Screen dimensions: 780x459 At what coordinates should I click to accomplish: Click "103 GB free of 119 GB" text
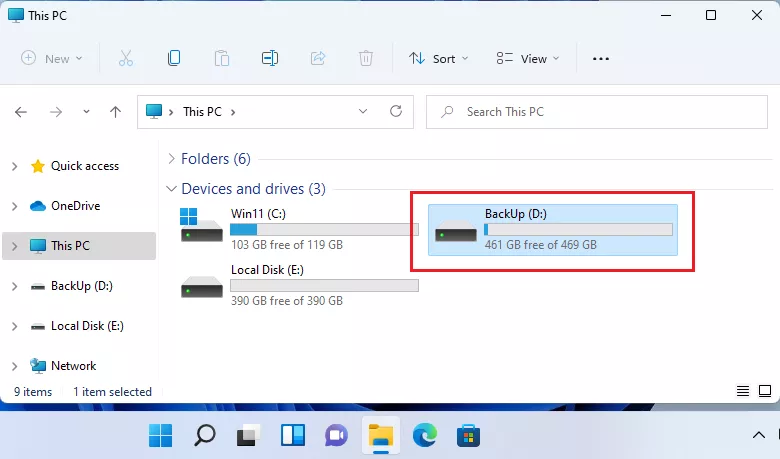(287, 245)
